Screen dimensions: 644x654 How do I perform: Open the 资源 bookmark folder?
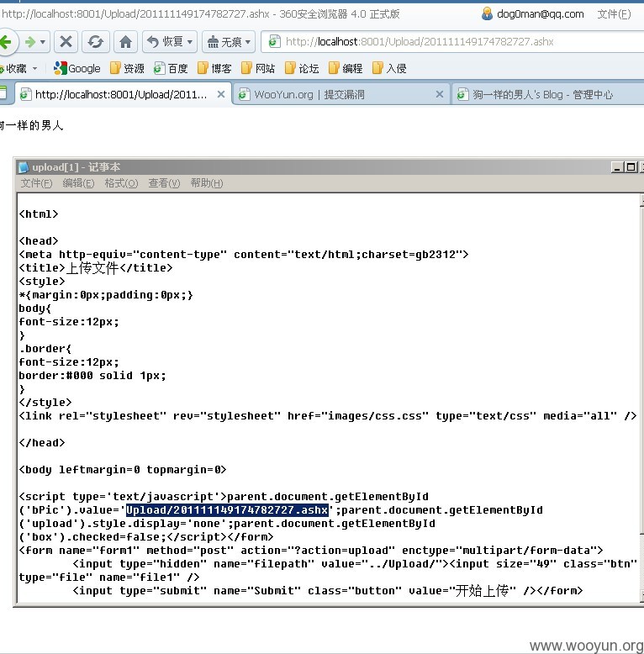coord(127,68)
